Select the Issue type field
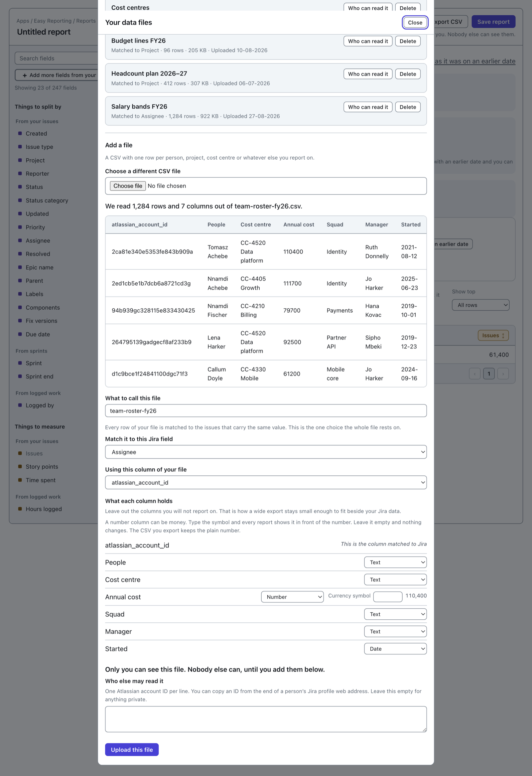Viewport: 532px width, 776px height. (x=39, y=147)
